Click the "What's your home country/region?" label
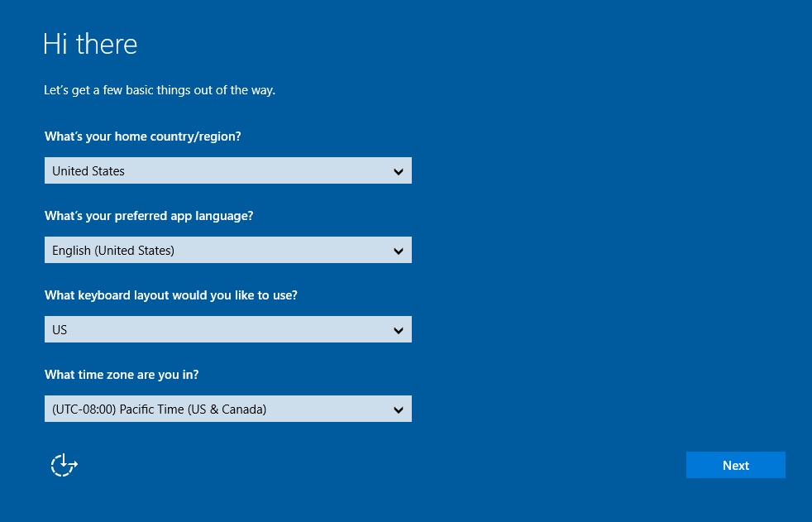This screenshot has width=812, height=522. coord(143,136)
